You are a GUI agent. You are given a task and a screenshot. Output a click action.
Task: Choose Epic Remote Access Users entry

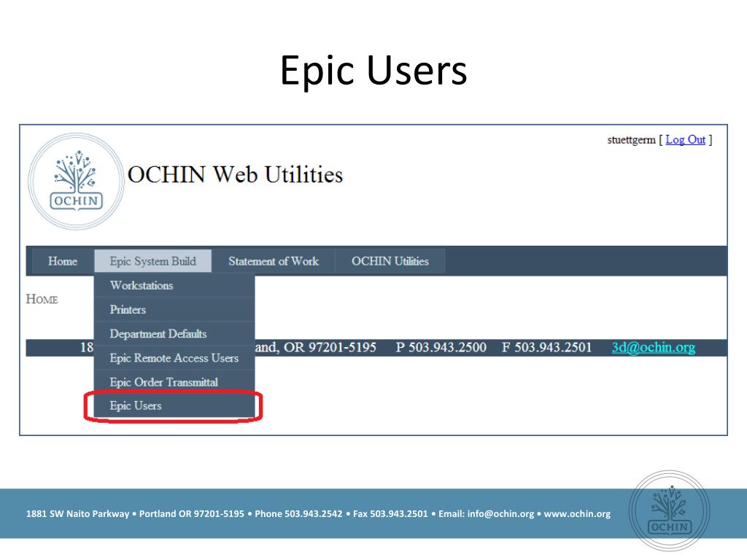tap(174, 358)
